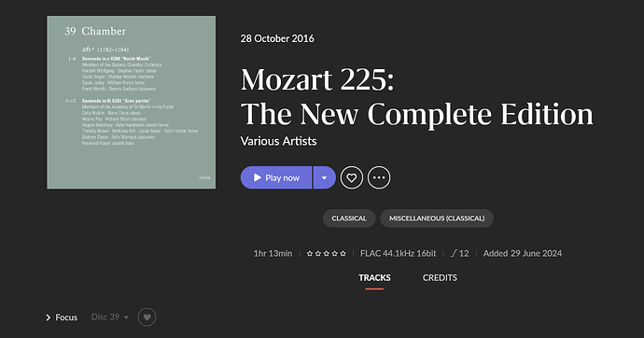This screenshot has height=338, width=644.
Task: Click the Mozart 225 album cover thumbnail
Action: [x=131, y=103]
